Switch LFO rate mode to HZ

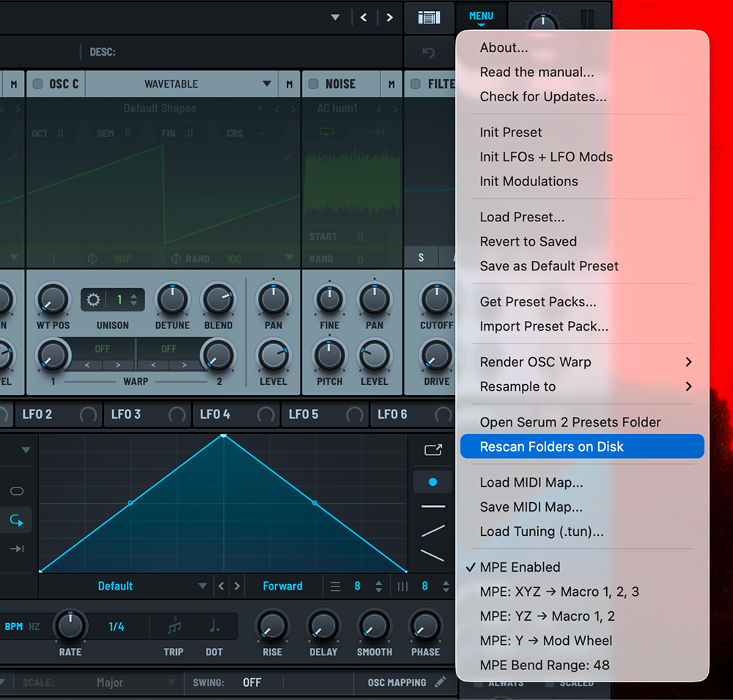(34, 627)
